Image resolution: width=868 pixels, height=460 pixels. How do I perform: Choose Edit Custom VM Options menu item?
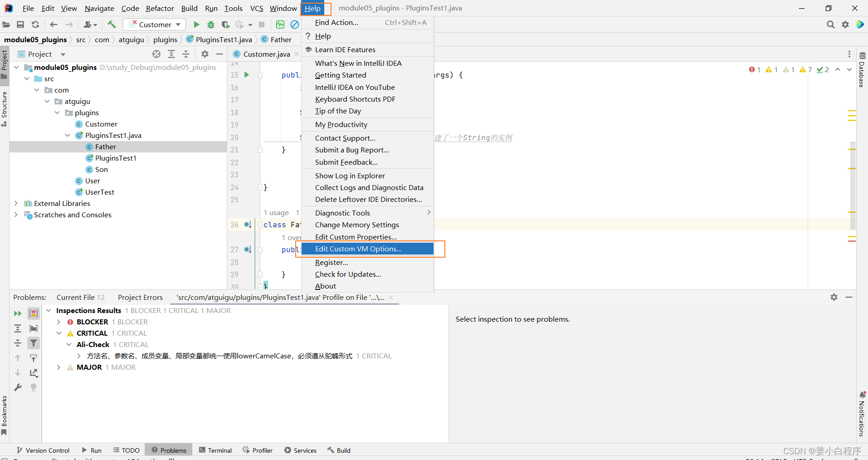(x=367, y=249)
